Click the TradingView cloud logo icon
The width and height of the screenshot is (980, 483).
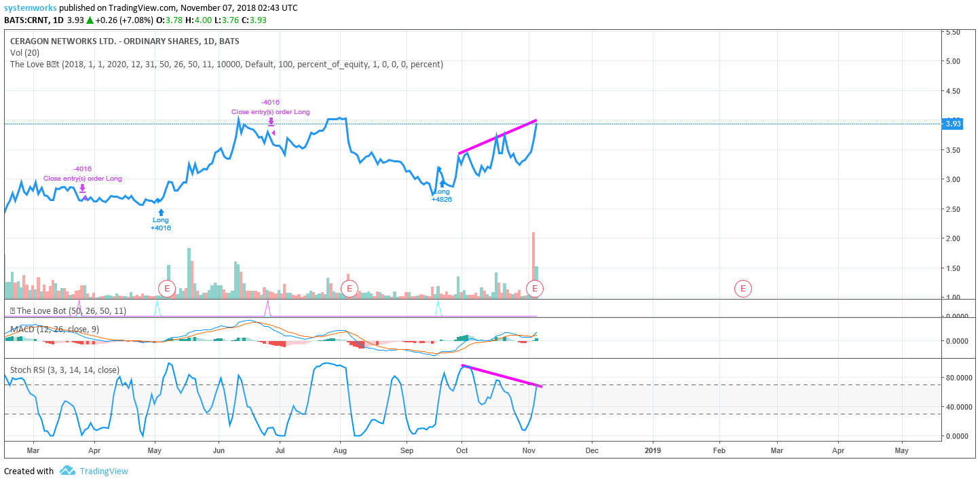point(67,470)
